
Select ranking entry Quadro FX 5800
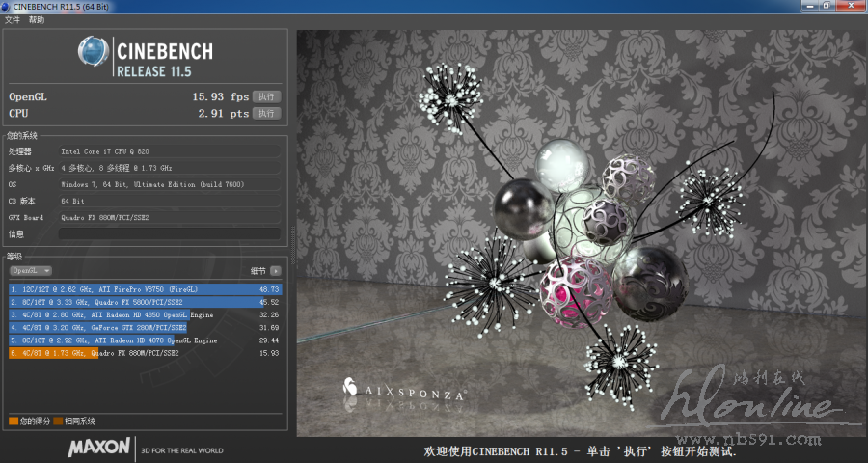coord(145,302)
